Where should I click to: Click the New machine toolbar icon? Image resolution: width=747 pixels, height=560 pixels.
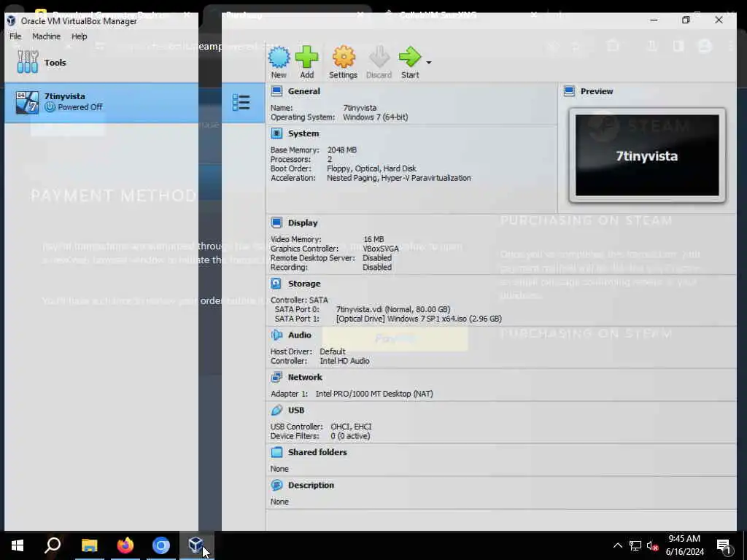pyautogui.click(x=279, y=58)
